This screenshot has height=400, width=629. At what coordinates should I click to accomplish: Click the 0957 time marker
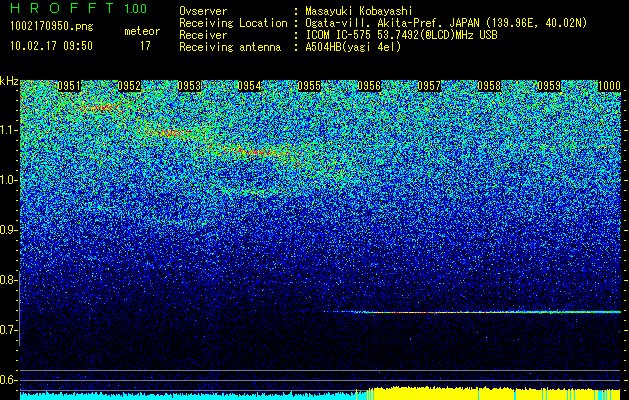[429, 86]
